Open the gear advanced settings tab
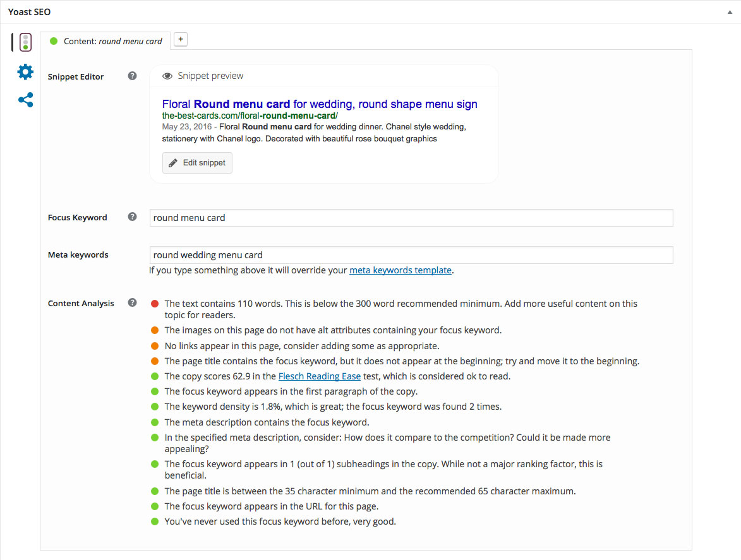This screenshot has width=741, height=560. click(25, 71)
